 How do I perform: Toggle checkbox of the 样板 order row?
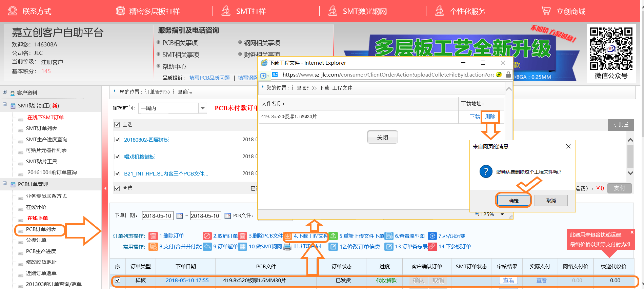tap(118, 280)
